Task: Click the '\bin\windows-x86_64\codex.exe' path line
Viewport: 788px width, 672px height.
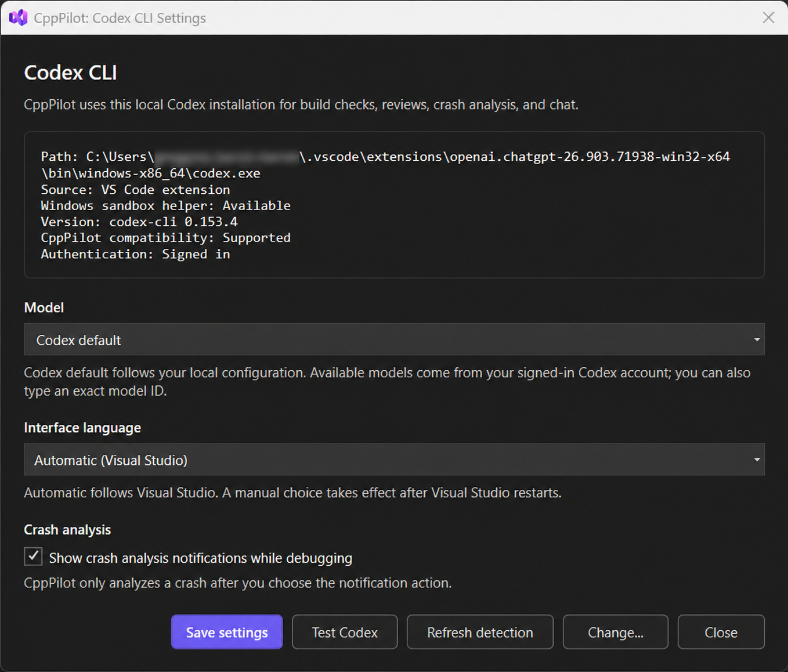Action: click(x=150, y=173)
